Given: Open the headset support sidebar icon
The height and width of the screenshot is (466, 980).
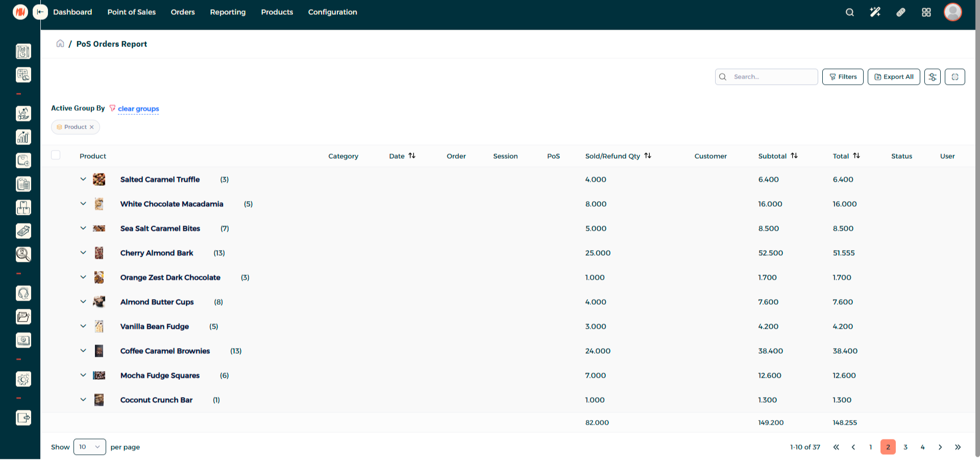Looking at the screenshot, I should [23, 293].
